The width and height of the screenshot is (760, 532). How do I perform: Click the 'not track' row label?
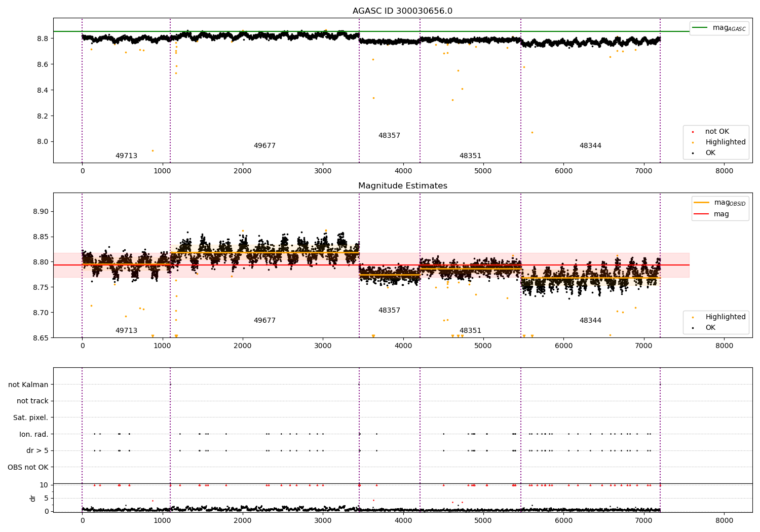point(32,401)
